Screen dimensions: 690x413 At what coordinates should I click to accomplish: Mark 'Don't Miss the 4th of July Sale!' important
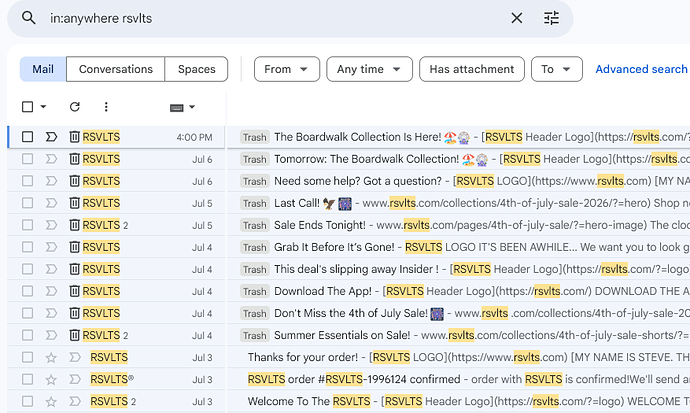pos(51,313)
